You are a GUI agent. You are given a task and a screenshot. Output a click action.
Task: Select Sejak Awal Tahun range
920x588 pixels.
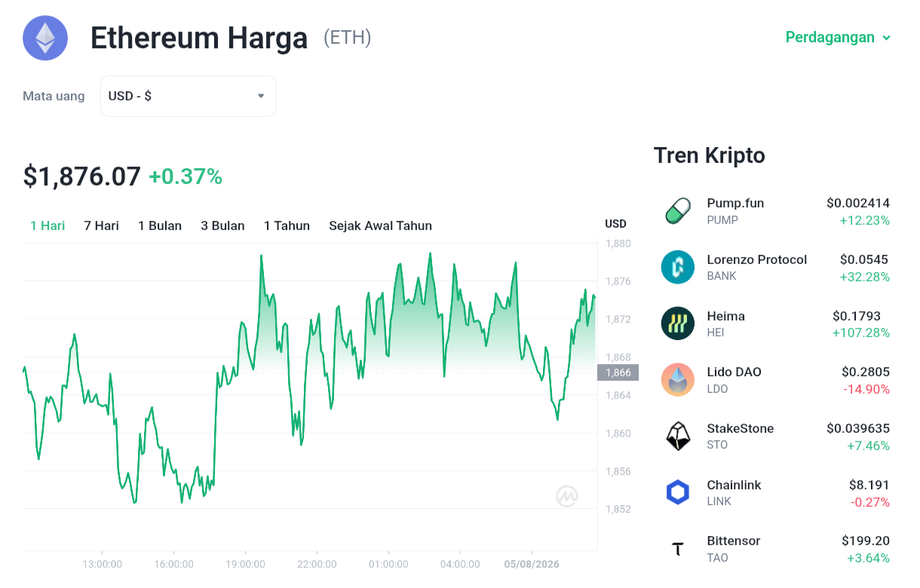pyautogui.click(x=380, y=225)
